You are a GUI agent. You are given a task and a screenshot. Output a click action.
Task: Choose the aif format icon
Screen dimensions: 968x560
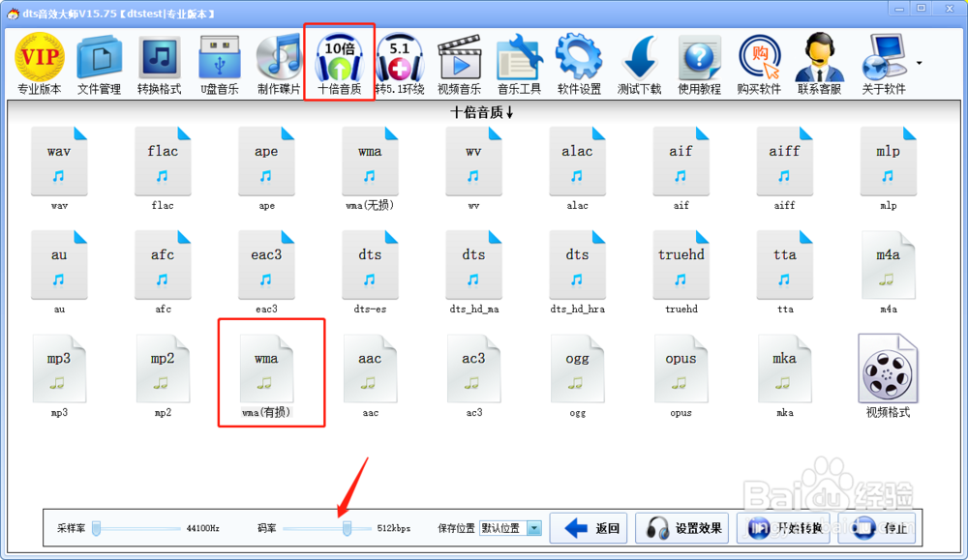[x=681, y=168]
